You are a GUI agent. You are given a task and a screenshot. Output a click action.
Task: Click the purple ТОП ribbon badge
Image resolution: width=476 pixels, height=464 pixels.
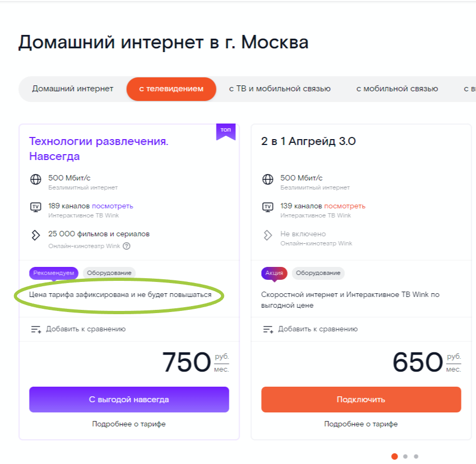click(x=226, y=130)
